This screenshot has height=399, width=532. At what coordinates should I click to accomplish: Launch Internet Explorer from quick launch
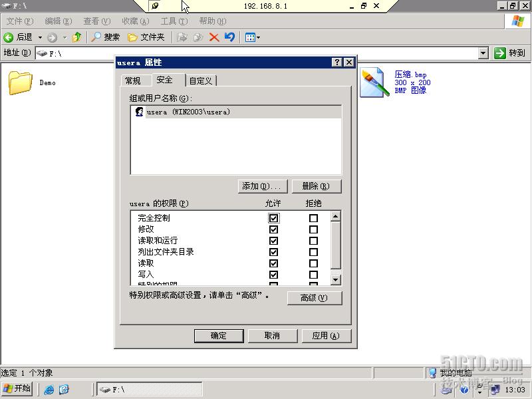[x=49, y=389]
